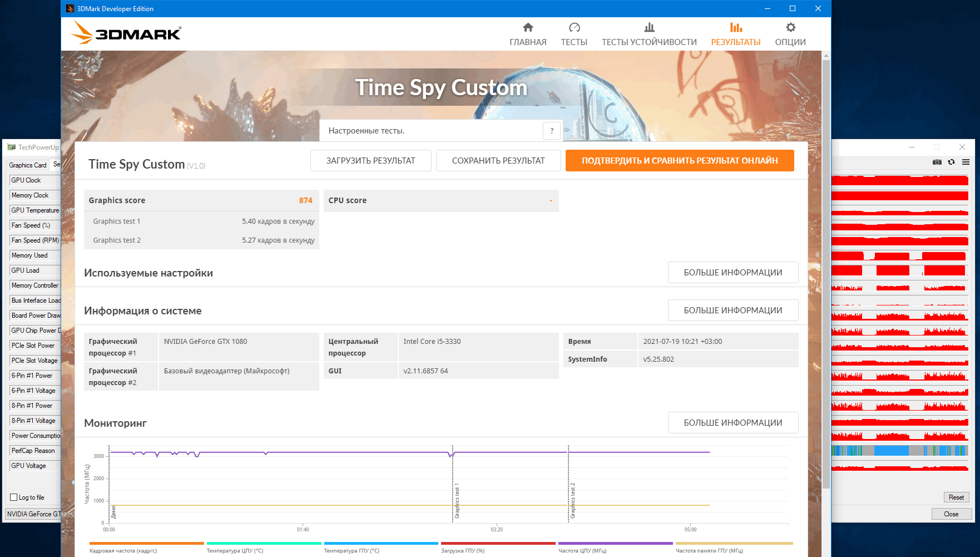Click the timestamp 2021-07-19 10:21 +03:00

682,342
